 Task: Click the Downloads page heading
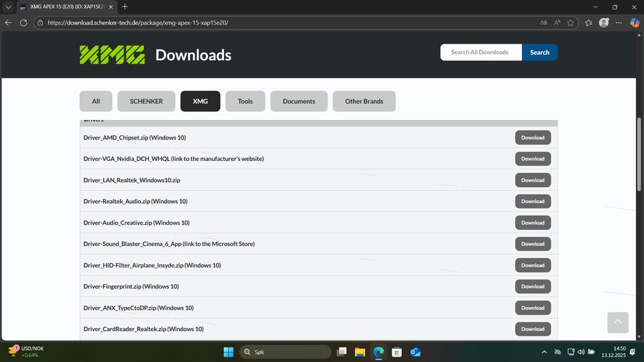[193, 55]
